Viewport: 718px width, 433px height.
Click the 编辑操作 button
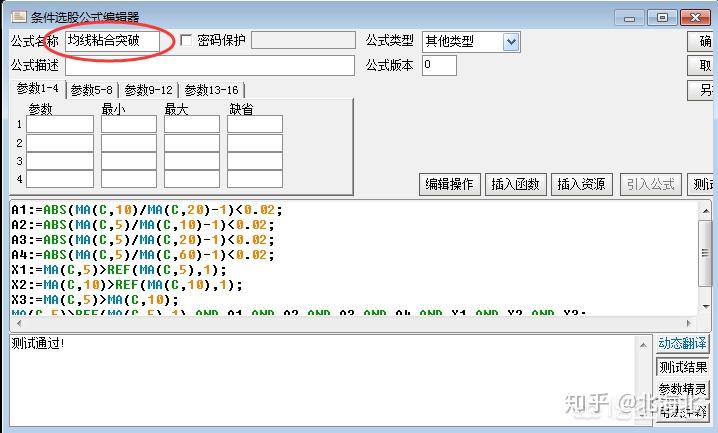pyautogui.click(x=449, y=184)
